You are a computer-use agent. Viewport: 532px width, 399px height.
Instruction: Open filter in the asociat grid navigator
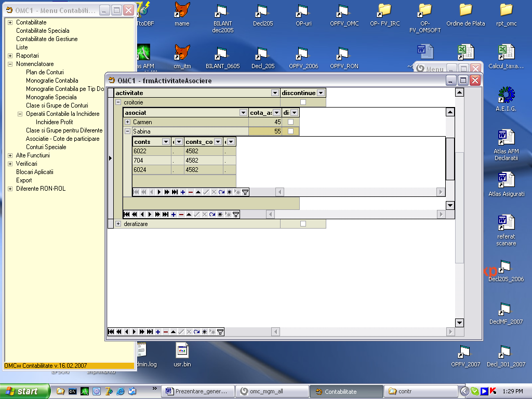[x=236, y=215]
